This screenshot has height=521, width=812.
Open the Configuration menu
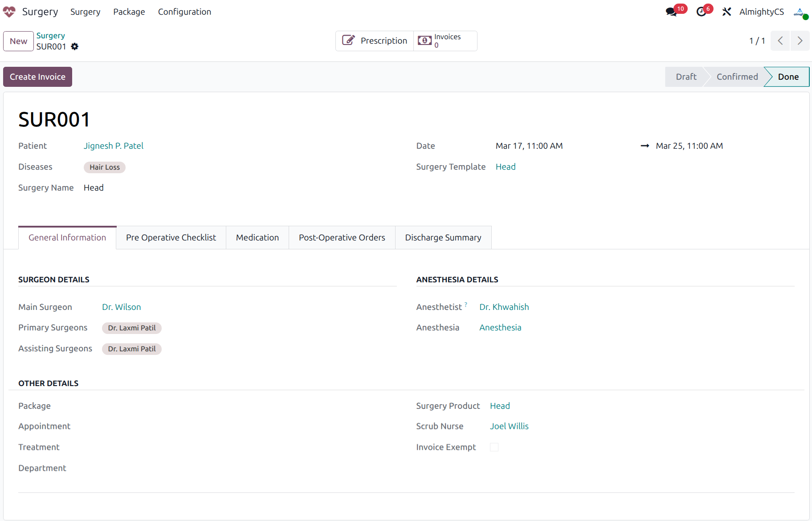184,12
